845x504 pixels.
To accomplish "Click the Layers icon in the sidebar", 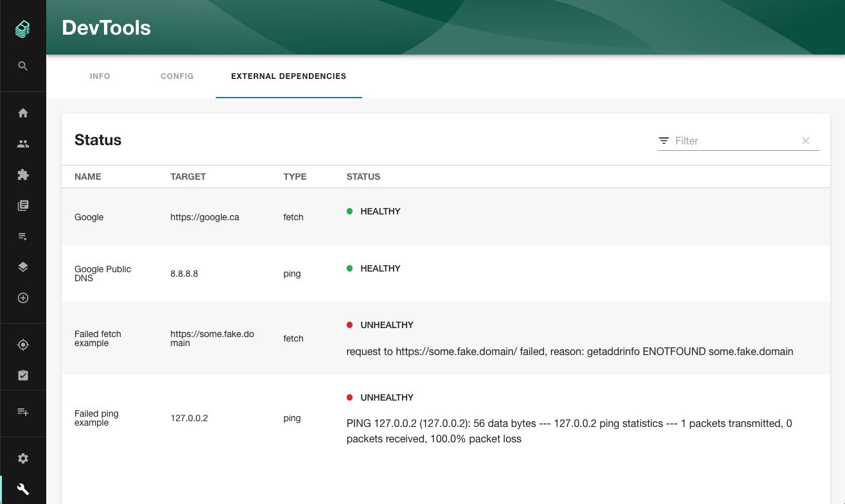I will (23, 266).
